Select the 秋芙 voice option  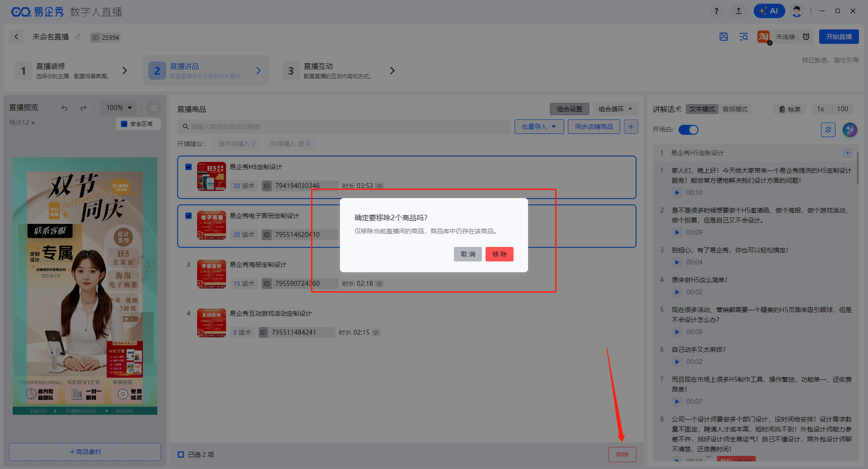790,109
